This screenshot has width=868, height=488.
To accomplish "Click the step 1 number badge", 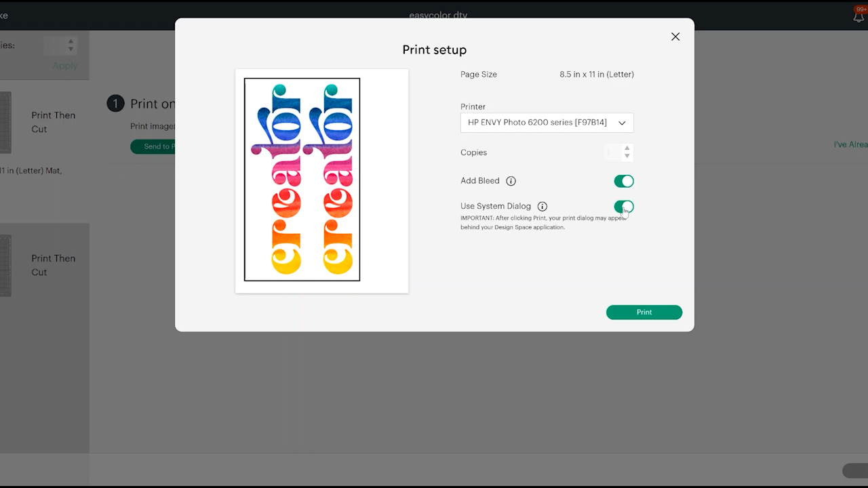I will tap(115, 103).
